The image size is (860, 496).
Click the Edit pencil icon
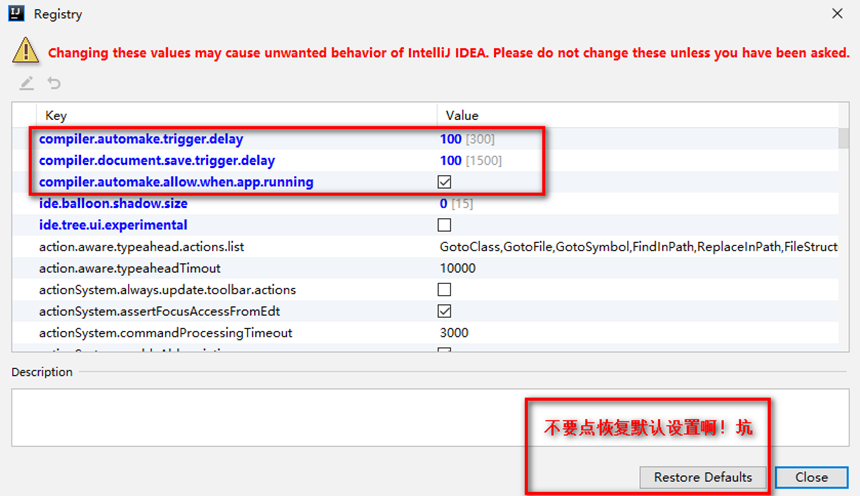click(x=27, y=84)
